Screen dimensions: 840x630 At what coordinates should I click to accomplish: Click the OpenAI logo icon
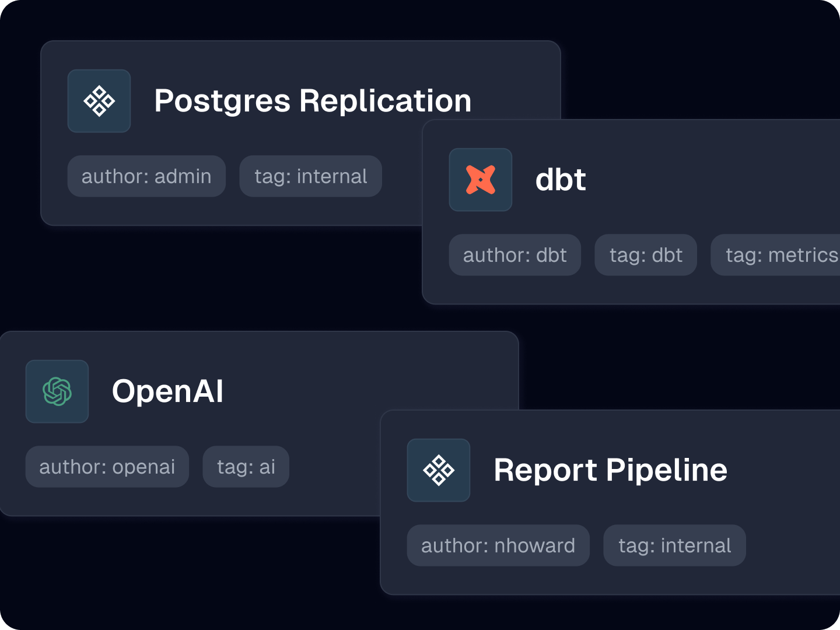[57, 391]
